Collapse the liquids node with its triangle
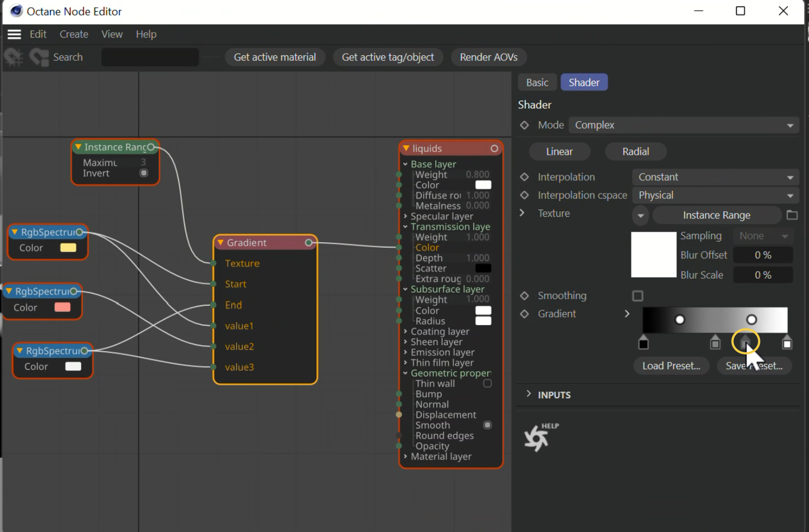 pyautogui.click(x=406, y=148)
